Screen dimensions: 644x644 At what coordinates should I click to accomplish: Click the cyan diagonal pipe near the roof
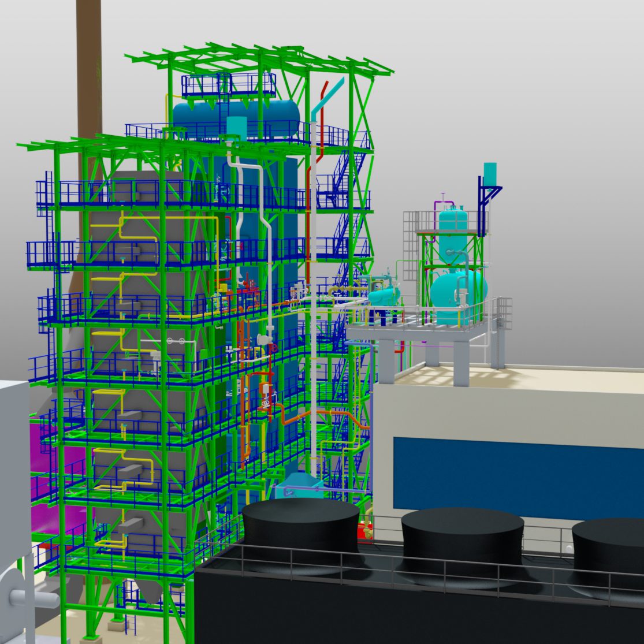pos(328,97)
